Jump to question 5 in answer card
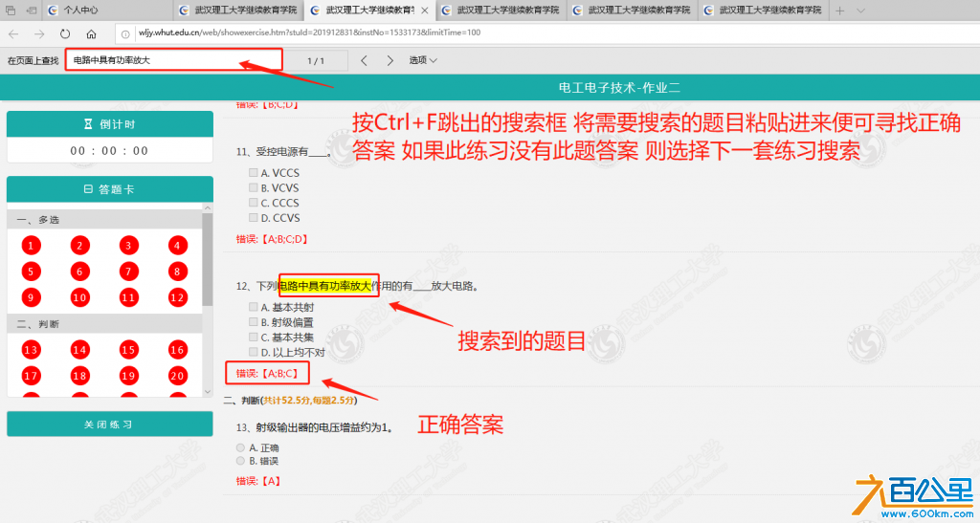The height and width of the screenshot is (523, 980). pyautogui.click(x=31, y=272)
